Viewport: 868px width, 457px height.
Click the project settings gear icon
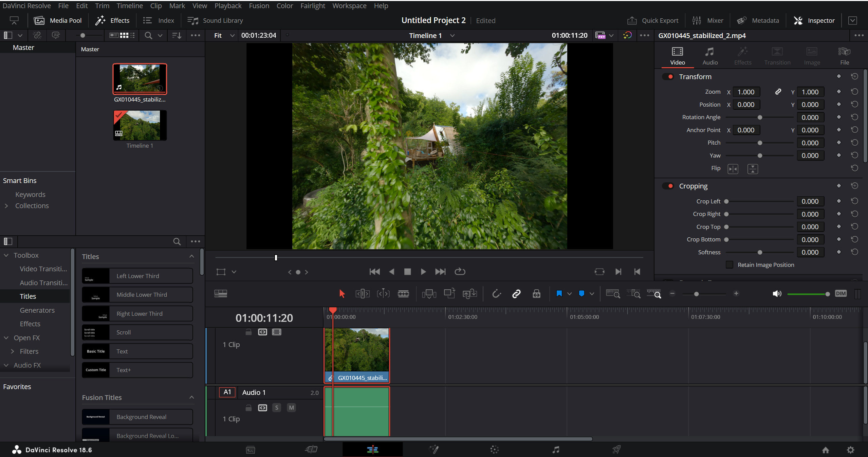[x=850, y=450]
